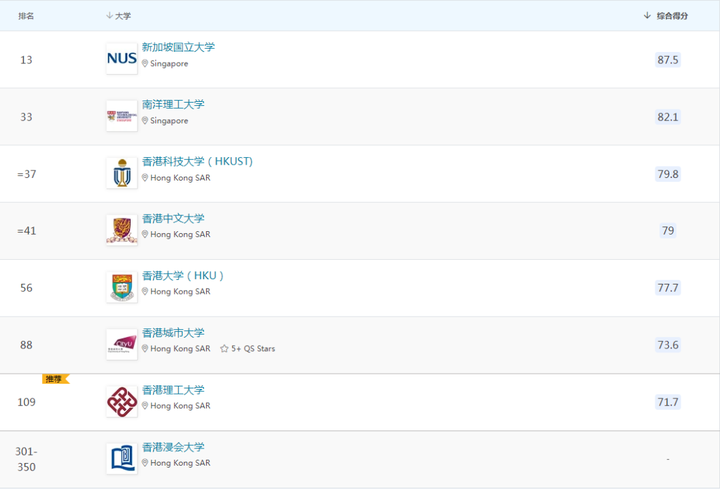Click rank 56

pyautogui.click(x=26, y=288)
